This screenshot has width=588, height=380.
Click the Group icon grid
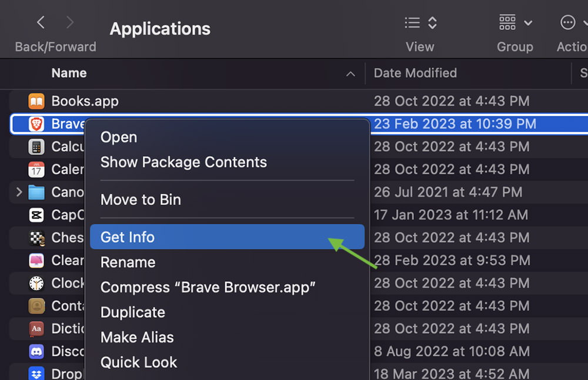click(507, 22)
